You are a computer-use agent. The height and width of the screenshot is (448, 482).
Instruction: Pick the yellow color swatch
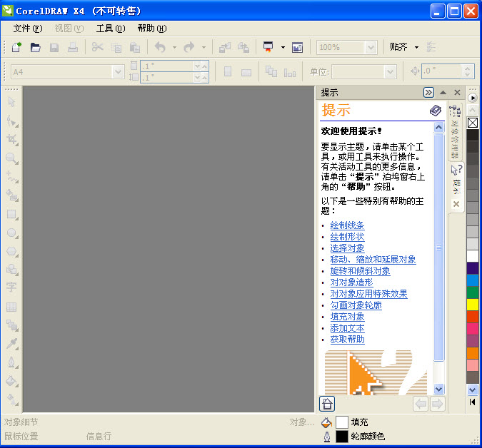[473, 304]
